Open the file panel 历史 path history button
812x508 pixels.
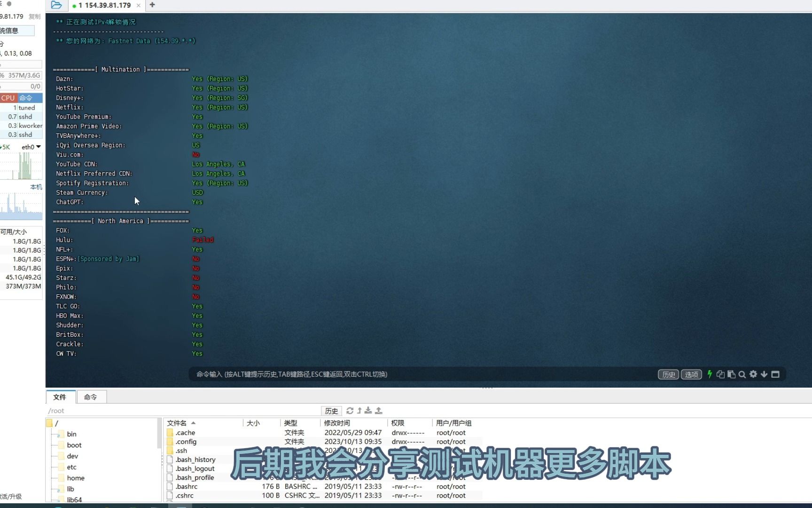pyautogui.click(x=331, y=411)
